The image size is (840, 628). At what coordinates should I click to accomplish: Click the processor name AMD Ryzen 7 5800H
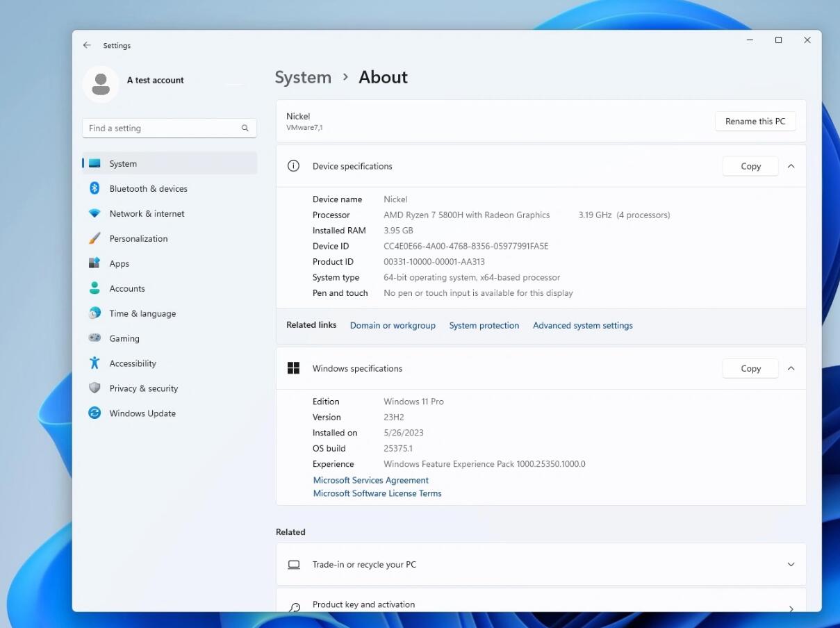[x=467, y=215]
